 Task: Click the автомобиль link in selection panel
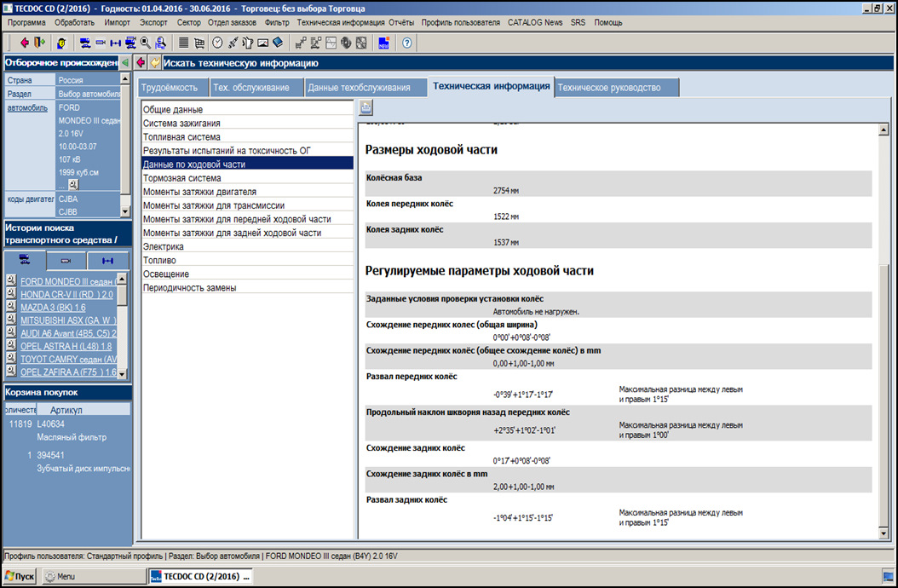click(x=27, y=107)
